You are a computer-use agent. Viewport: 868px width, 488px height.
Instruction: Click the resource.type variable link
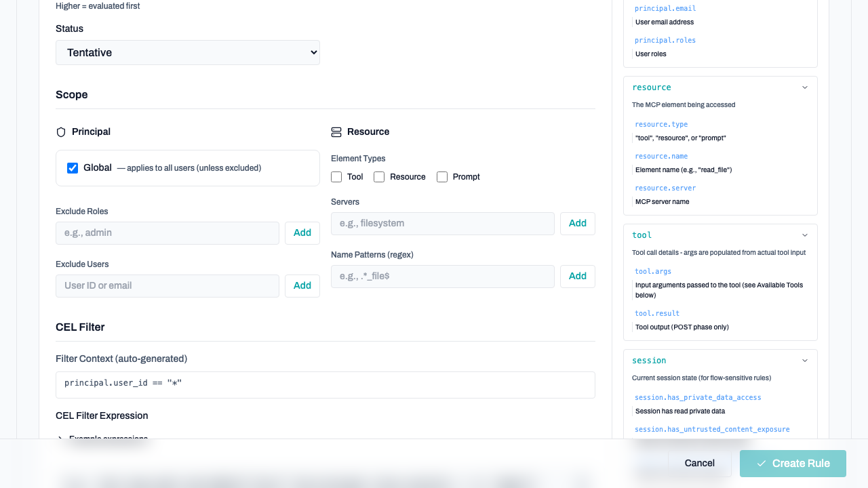(661, 125)
